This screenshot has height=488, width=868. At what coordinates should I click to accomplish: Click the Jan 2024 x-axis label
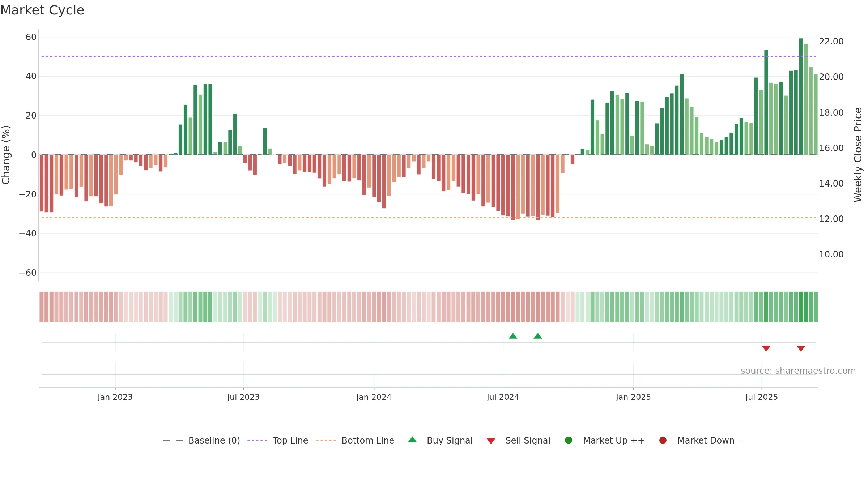pyautogui.click(x=374, y=397)
